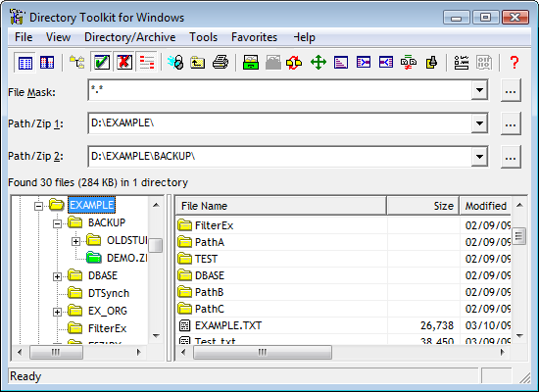Click the browse button beside File Mask
This screenshot has height=392, width=539.
point(511,90)
